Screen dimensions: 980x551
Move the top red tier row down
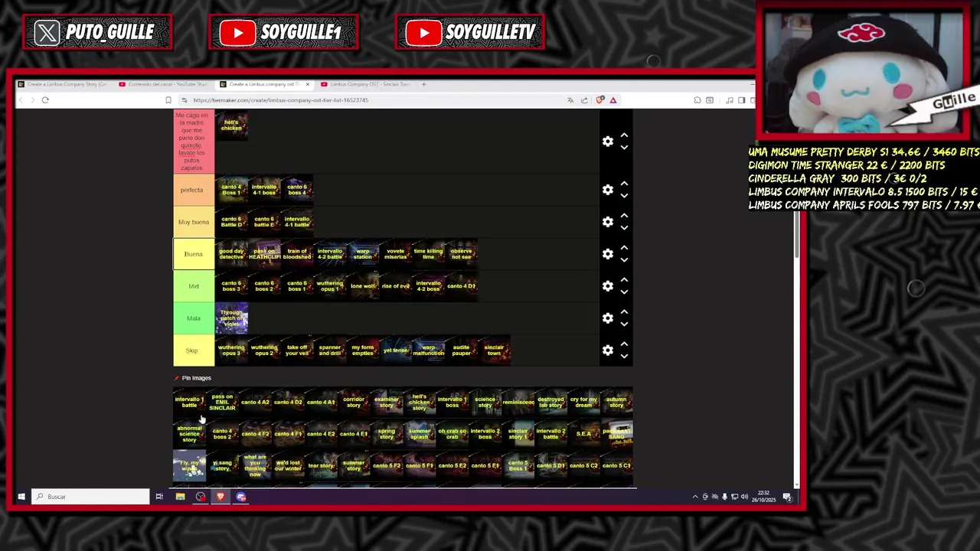(624, 148)
